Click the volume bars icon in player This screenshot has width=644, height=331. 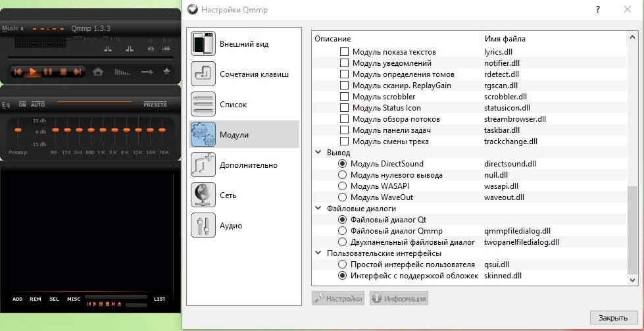(122, 72)
